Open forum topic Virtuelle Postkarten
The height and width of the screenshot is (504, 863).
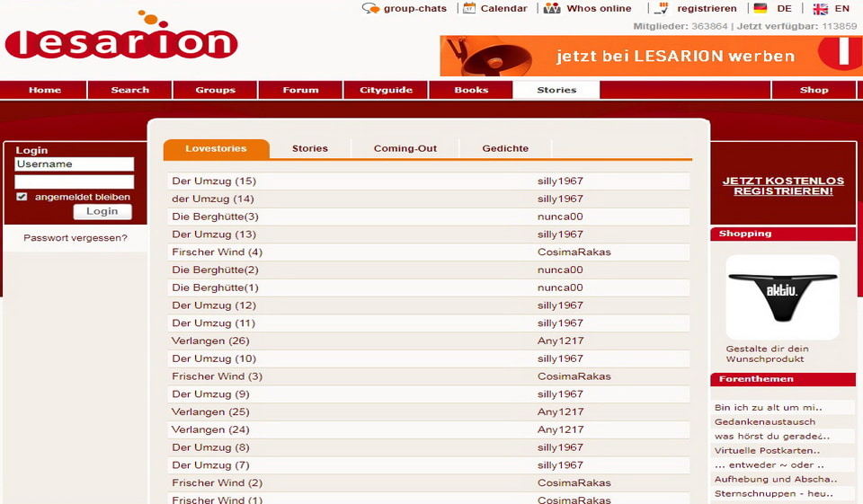pyautogui.click(x=767, y=450)
